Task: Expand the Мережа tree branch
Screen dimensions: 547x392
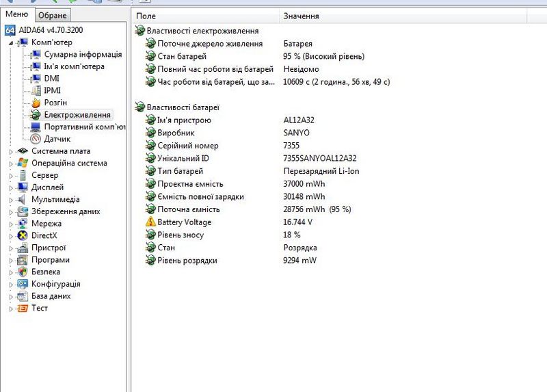Action: click(11, 224)
